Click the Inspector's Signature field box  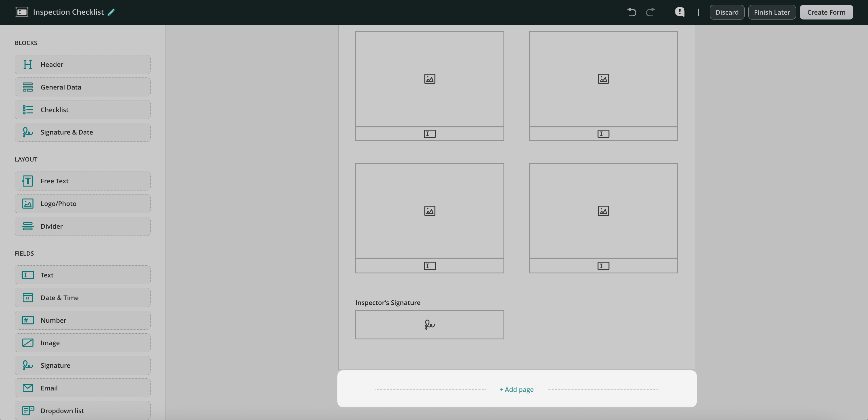[430, 325]
